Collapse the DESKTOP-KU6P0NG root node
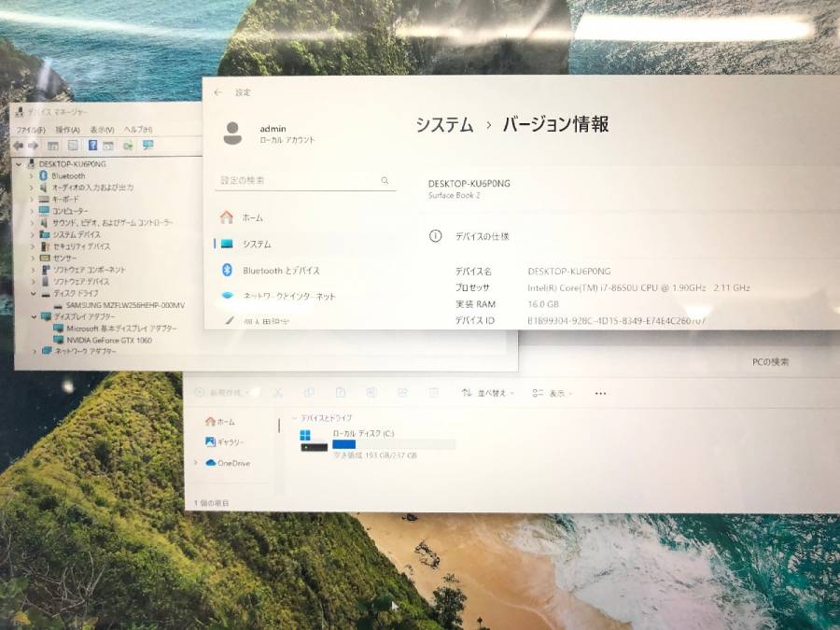The width and height of the screenshot is (840, 630). [20, 164]
